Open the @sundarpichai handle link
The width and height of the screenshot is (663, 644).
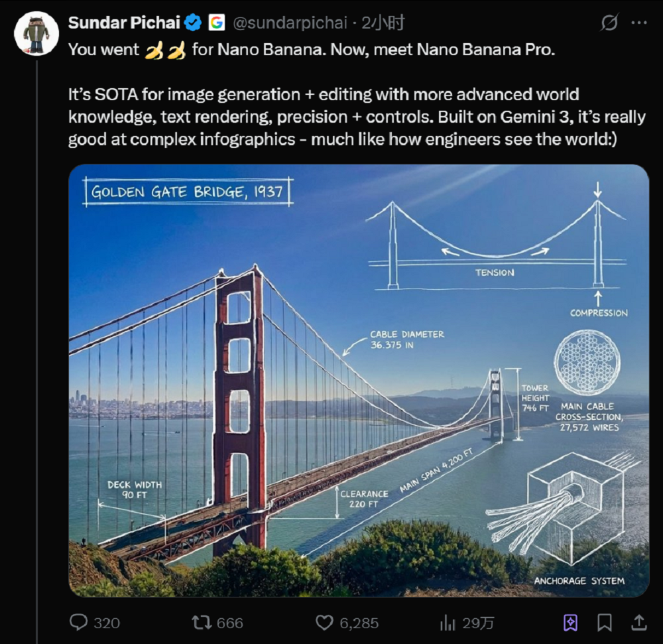click(x=290, y=23)
